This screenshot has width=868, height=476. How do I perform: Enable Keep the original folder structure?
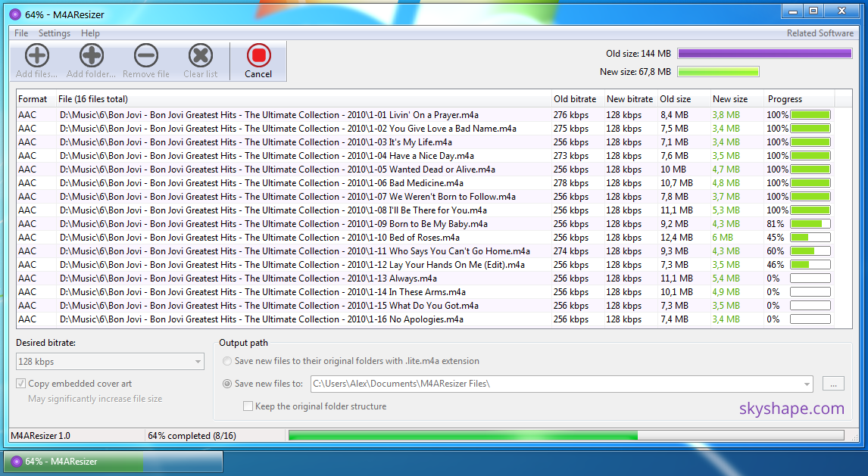pyautogui.click(x=248, y=406)
